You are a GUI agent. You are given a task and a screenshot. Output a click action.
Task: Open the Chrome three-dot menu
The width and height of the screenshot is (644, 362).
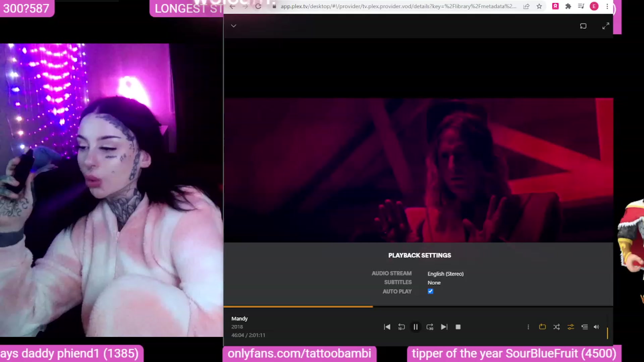607,6
